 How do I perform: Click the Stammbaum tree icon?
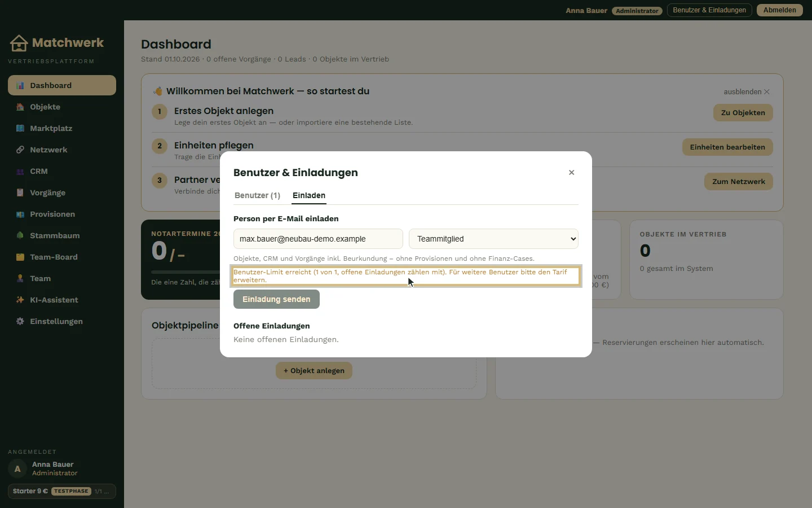(x=20, y=236)
